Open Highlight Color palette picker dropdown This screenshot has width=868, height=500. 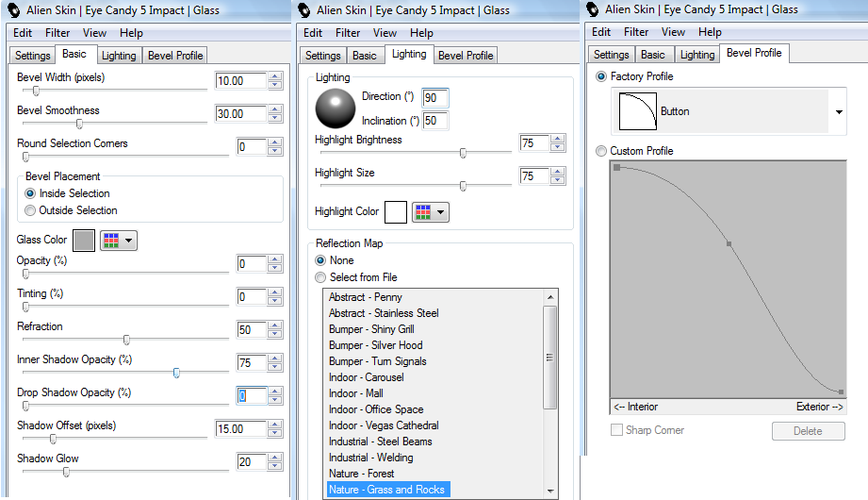click(x=431, y=212)
